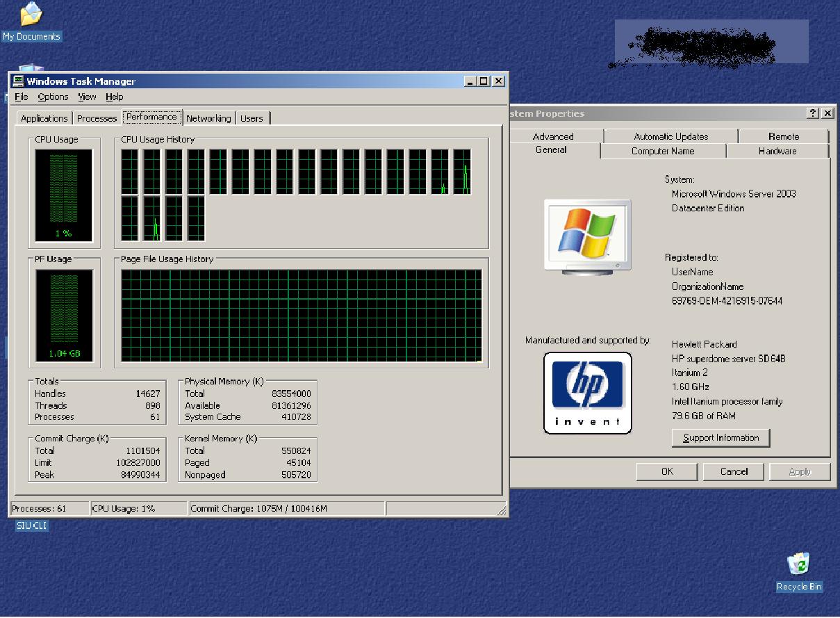This screenshot has width=840, height=618.
Task: Click the Task Manager title bar icon
Action: pos(18,81)
